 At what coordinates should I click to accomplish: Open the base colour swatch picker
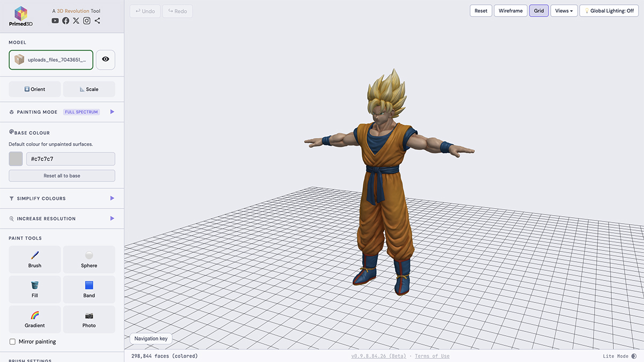tap(16, 159)
